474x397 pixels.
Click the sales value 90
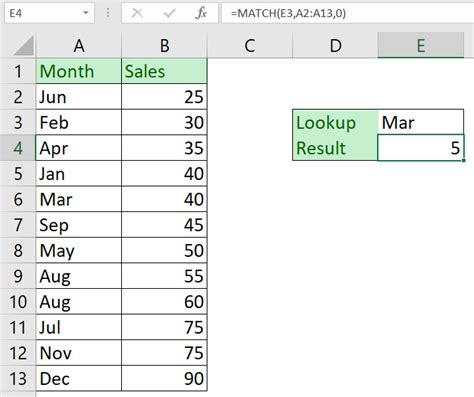[x=164, y=379]
